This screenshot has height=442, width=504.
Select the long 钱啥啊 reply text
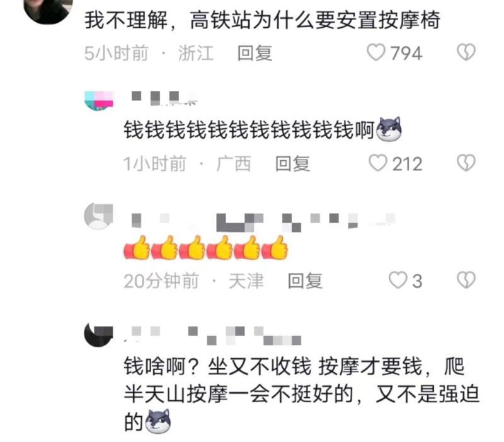[x=302, y=395]
